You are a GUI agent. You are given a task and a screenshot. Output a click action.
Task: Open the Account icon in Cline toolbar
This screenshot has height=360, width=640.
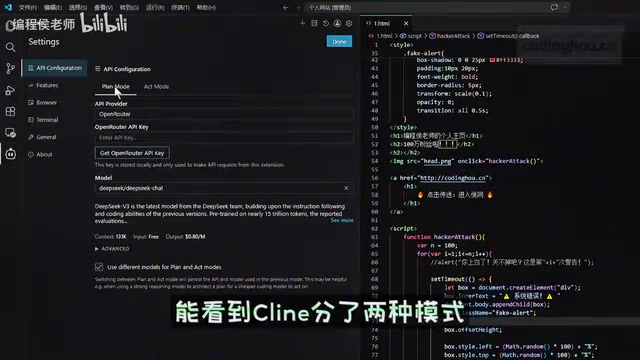pyautogui.click(x=337, y=23)
